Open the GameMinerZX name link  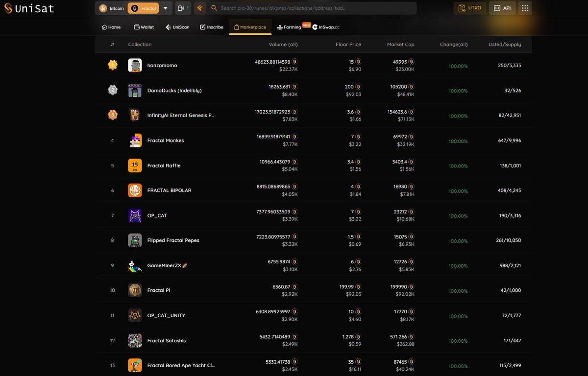[x=167, y=265]
